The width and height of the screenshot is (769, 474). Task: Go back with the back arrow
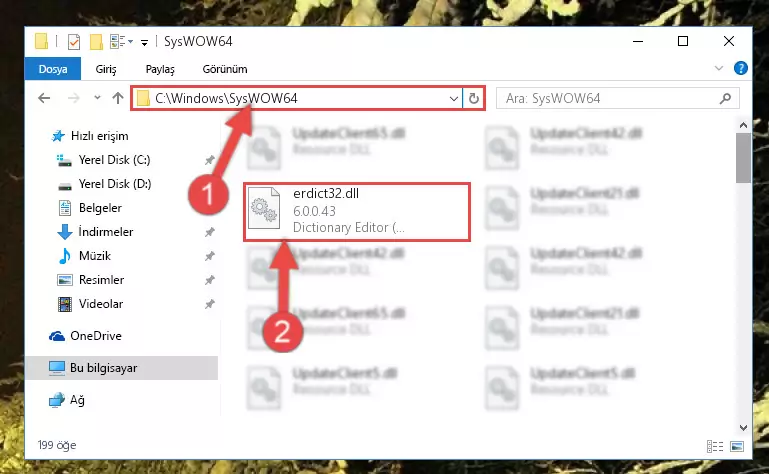(44, 98)
